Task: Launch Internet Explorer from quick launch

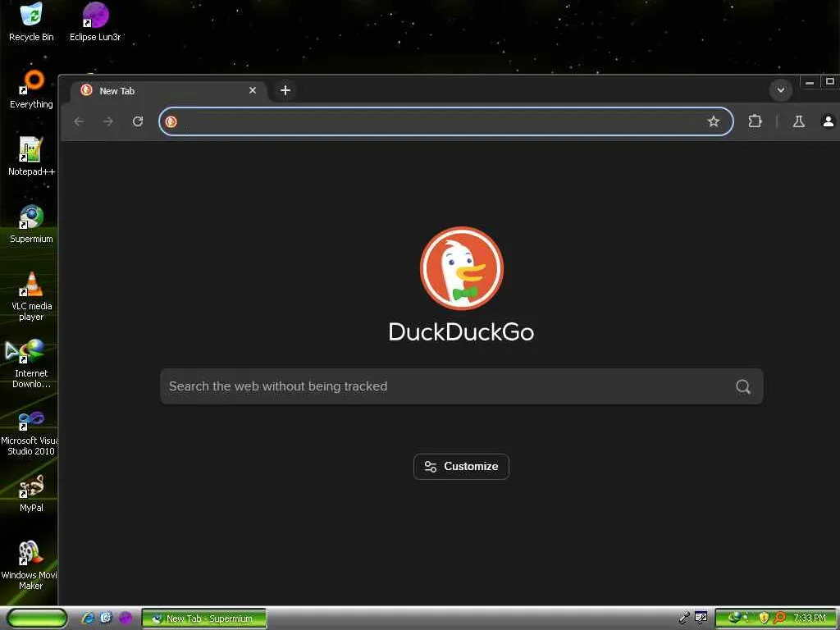Action: point(88,619)
